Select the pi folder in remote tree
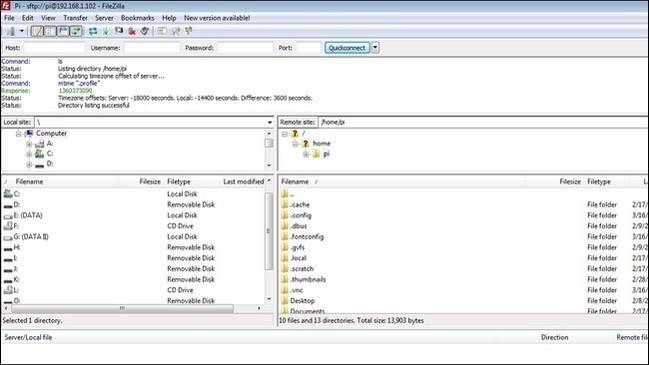The width and height of the screenshot is (649, 365). click(x=326, y=154)
